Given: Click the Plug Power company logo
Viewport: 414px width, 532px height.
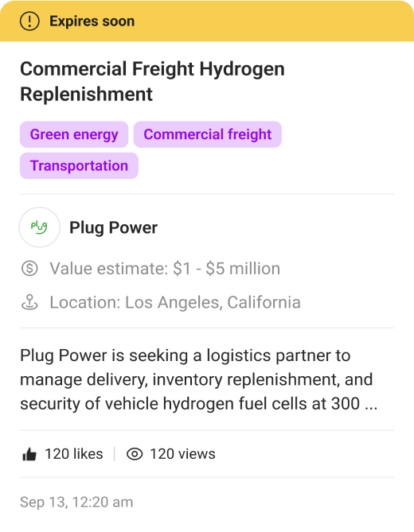Looking at the screenshot, I should pyautogui.click(x=39, y=227).
